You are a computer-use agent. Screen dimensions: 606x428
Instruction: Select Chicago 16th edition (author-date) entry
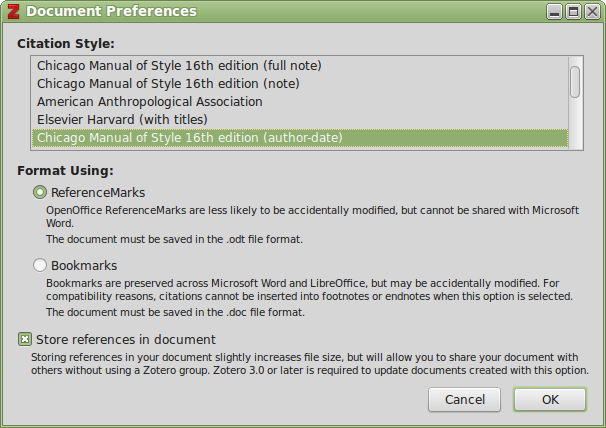tap(300, 138)
